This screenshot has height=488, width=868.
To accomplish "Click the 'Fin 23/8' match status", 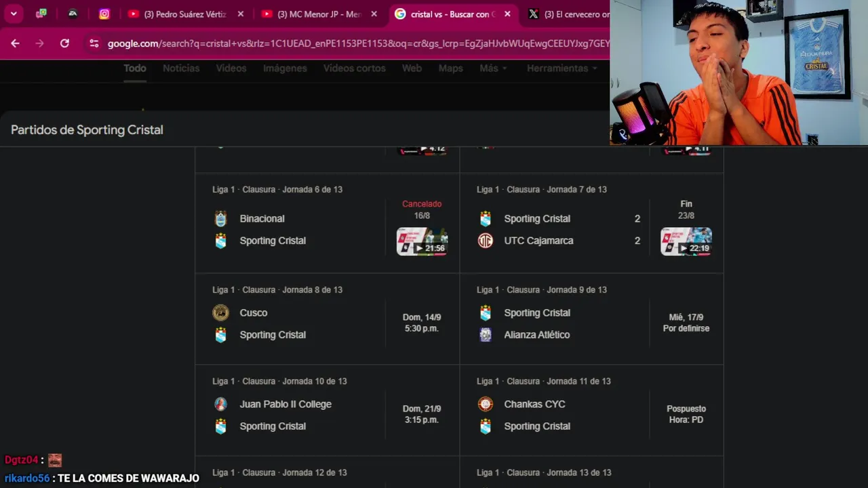I will coord(686,209).
